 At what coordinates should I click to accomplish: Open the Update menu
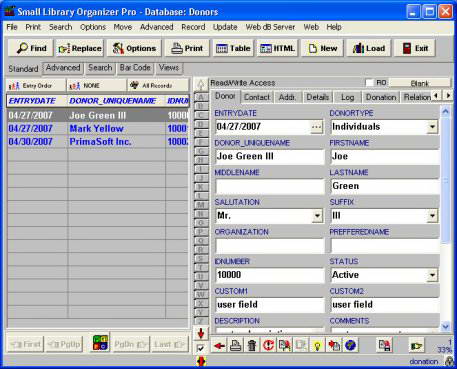[x=225, y=27]
